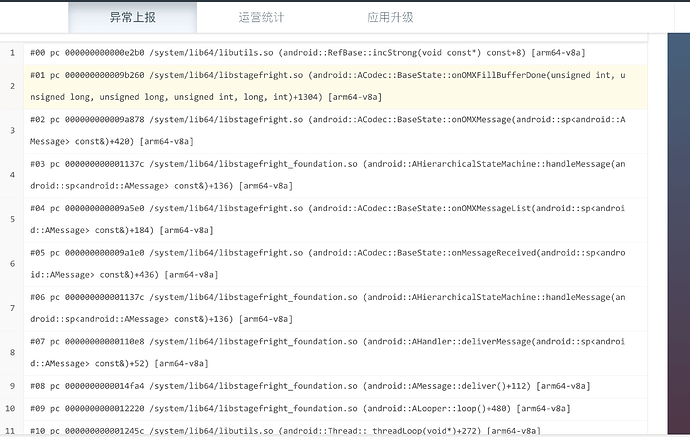Click line number 7 in gutter

click(12, 308)
